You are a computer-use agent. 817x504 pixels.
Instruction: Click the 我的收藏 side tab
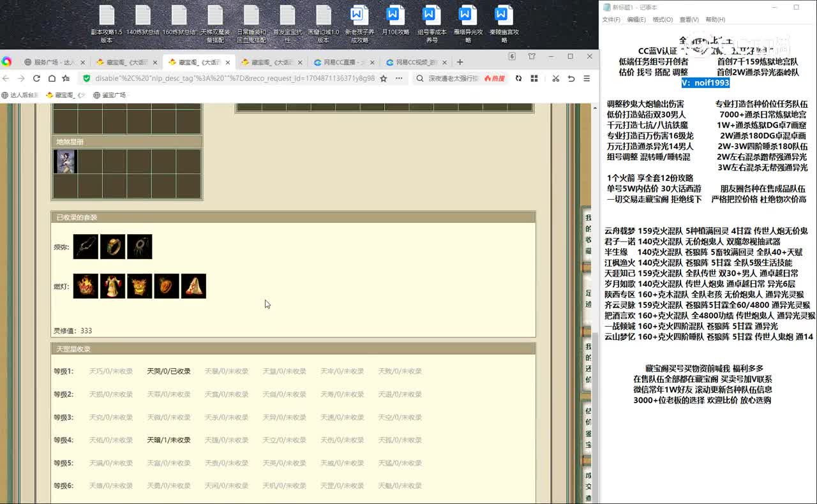point(588,236)
